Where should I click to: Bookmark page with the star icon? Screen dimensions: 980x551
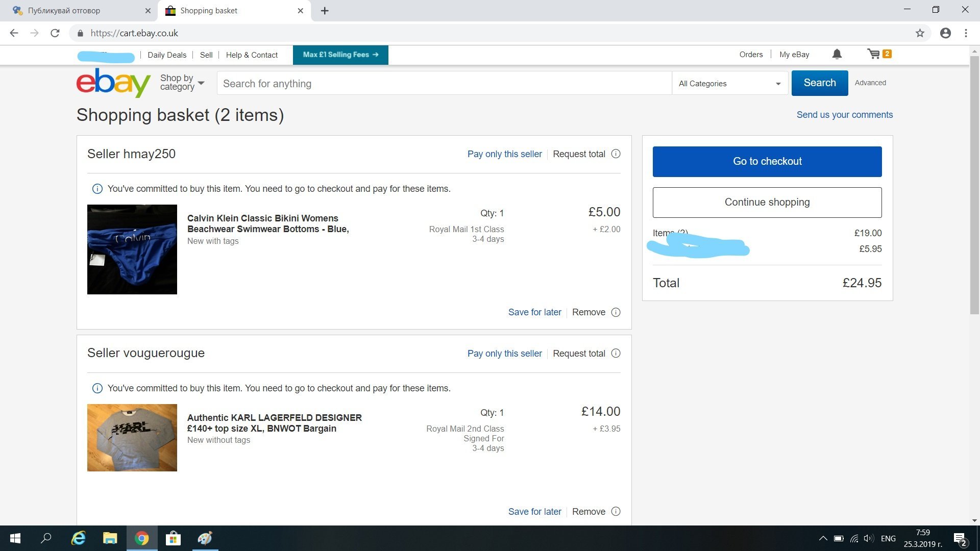click(920, 33)
